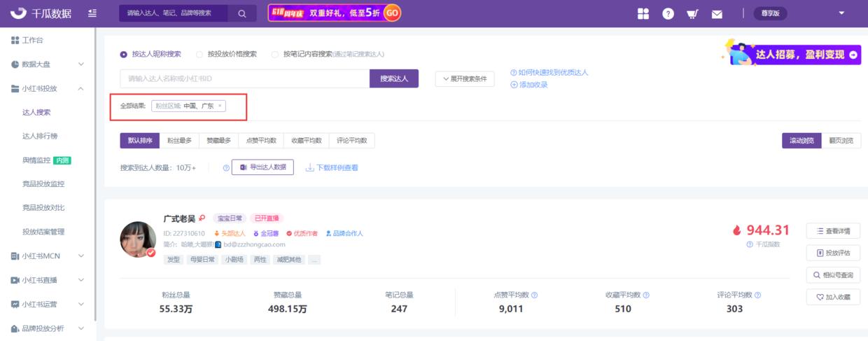Image resolution: width=868 pixels, height=341 pixels.
Task: Open 舆情监控 in the sidebar
Action: pyautogui.click(x=36, y=160)
